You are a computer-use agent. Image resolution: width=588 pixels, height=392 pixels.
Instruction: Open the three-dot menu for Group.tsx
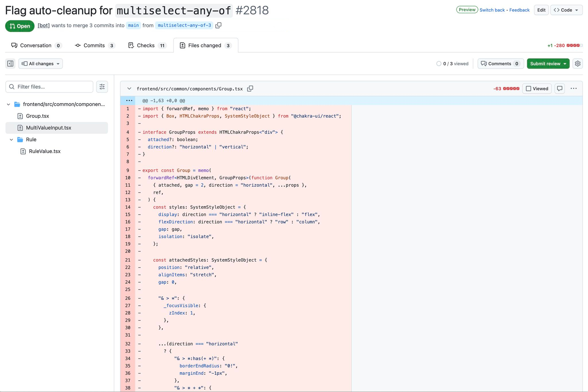[573, 88]
